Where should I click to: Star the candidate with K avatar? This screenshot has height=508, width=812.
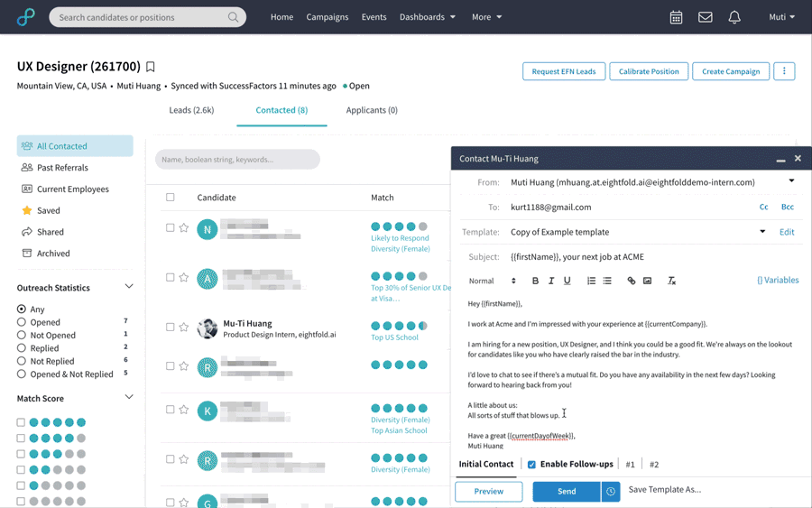[x=184, y=409]
